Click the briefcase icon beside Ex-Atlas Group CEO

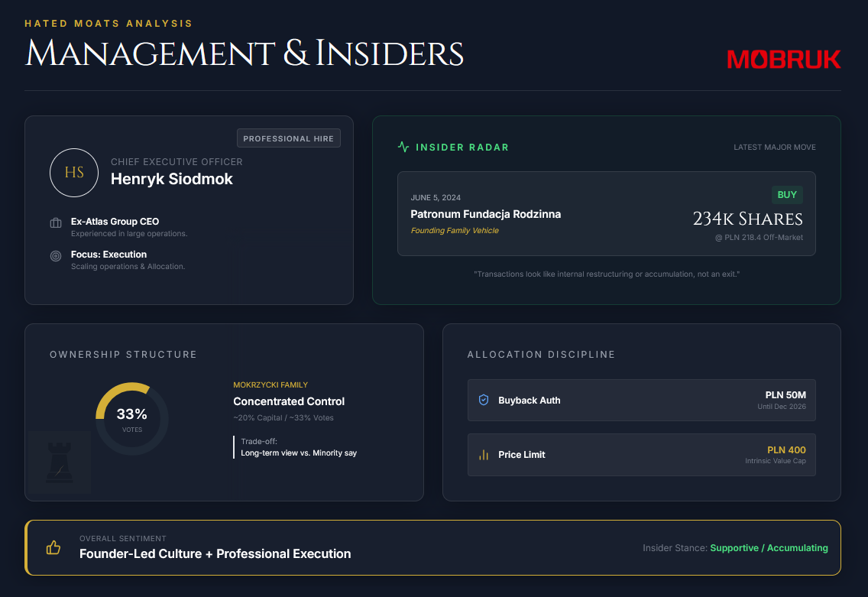[56, 223]
